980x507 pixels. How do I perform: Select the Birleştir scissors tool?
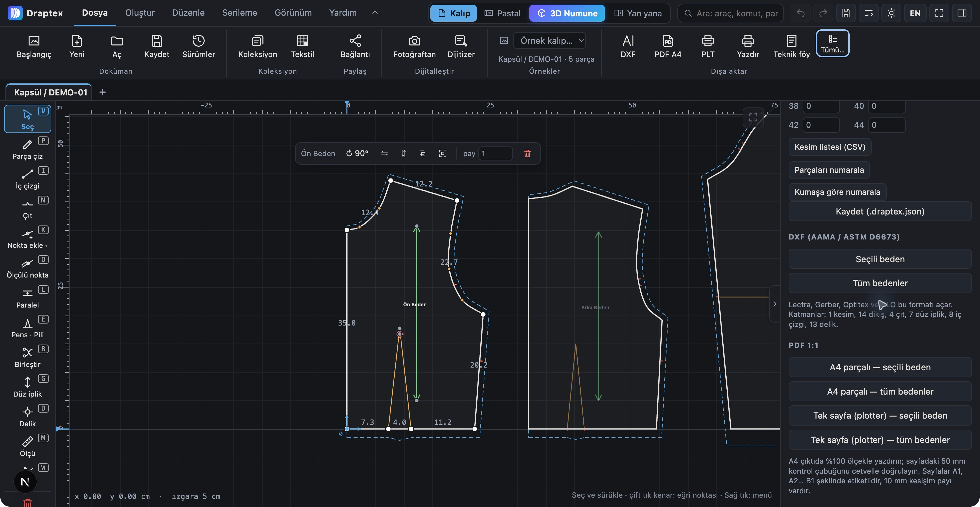27,357
